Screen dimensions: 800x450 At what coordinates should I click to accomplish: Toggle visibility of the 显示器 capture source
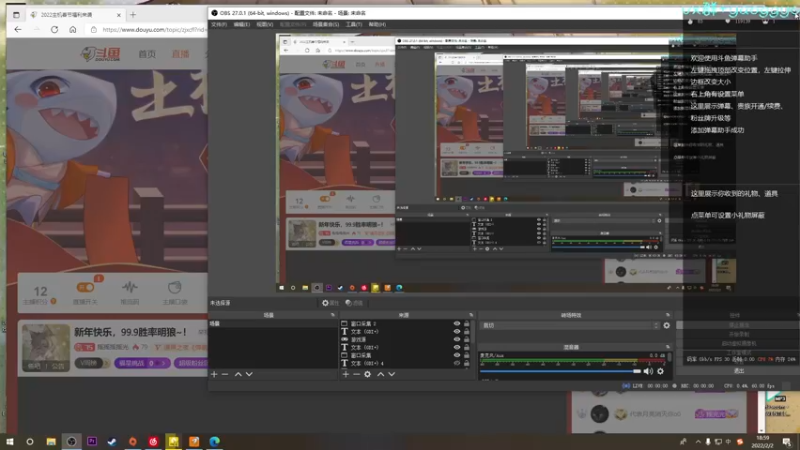(x=457, y=339)
